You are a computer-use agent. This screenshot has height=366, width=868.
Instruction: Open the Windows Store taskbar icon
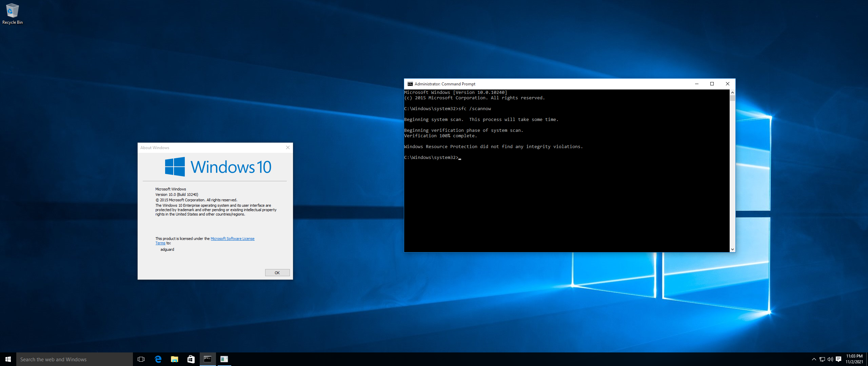click(x=191, y=359)
